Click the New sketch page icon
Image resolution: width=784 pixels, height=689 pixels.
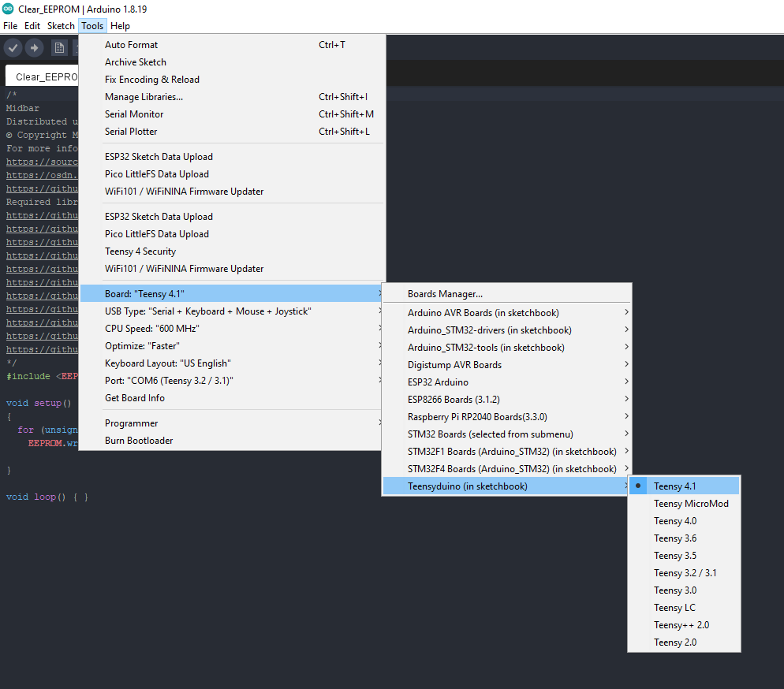point(59,48)
